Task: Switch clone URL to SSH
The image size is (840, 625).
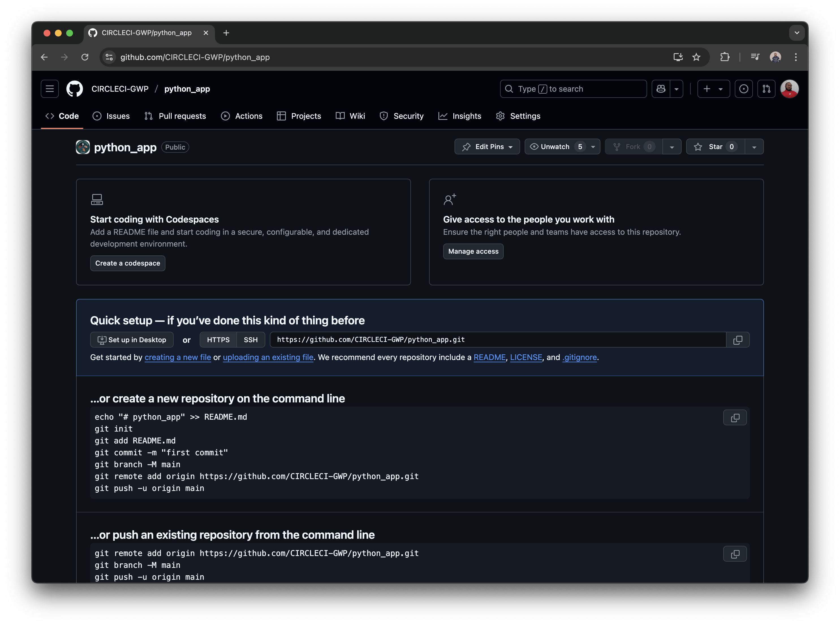Action: click(x=251, y=340)
